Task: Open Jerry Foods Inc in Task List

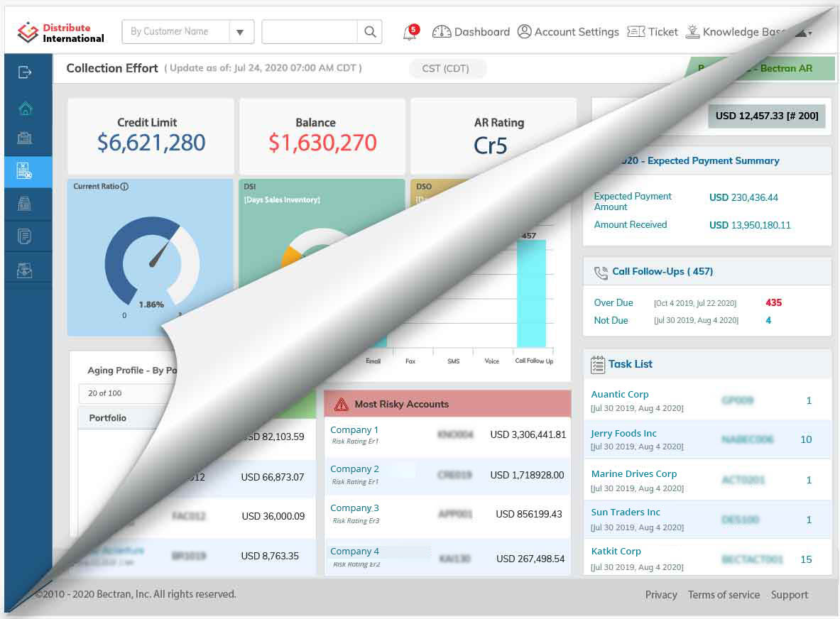Action: [x=623, y=433]
